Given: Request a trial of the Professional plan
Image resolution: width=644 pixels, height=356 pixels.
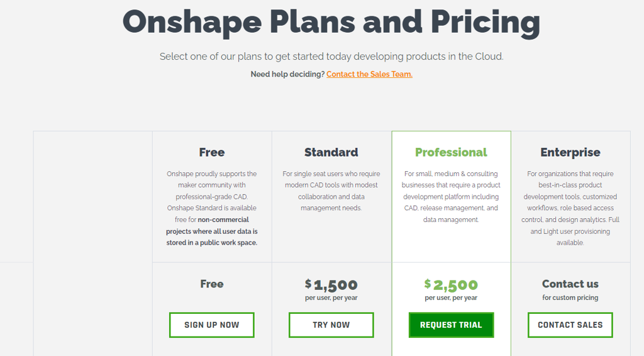Looking at the screenshot, I should pyautogui.click(x=451, y=325).
